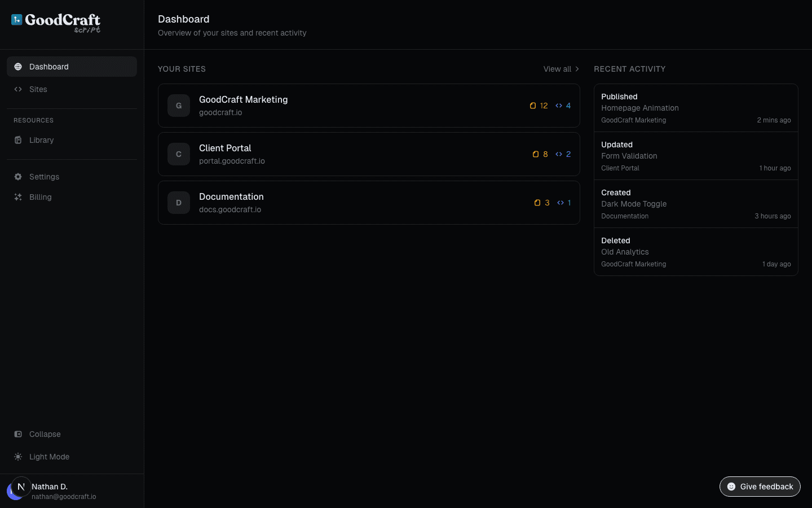Click the orange pages icon on Documentation
This screenshot has height=508, width=812.
coord(536,203)
